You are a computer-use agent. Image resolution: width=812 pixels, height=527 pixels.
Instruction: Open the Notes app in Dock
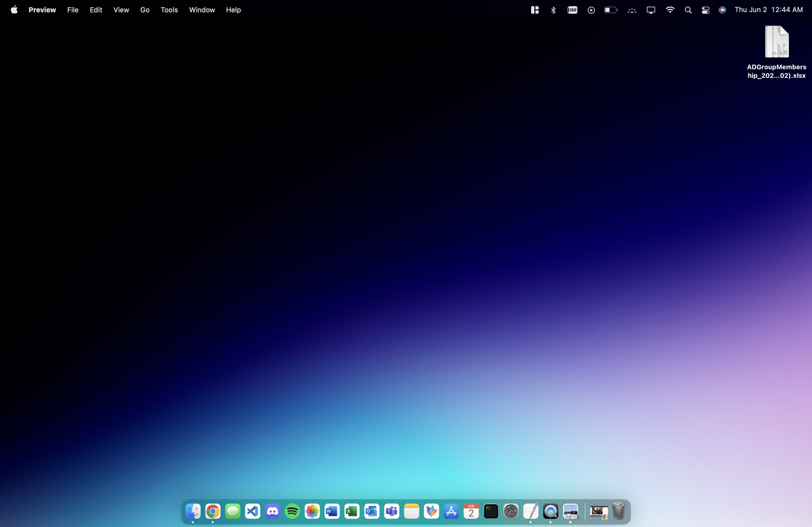click(x=412, y=511)
